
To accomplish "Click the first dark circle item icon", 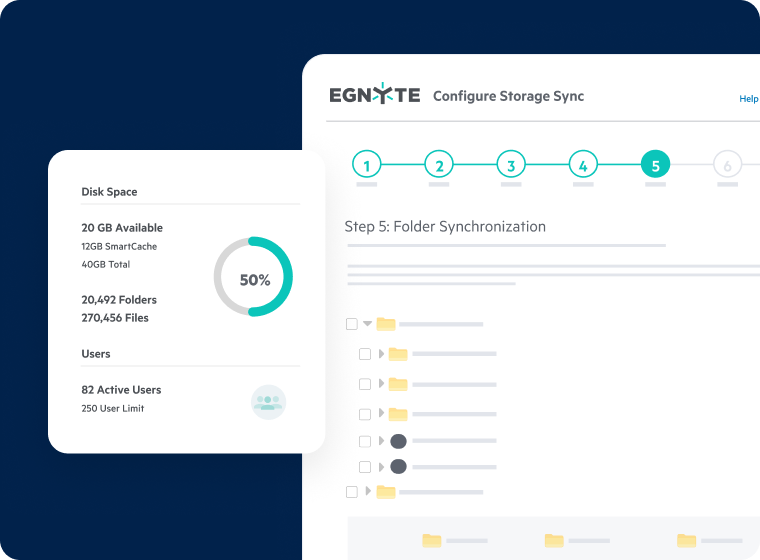I will coord(398,441).
